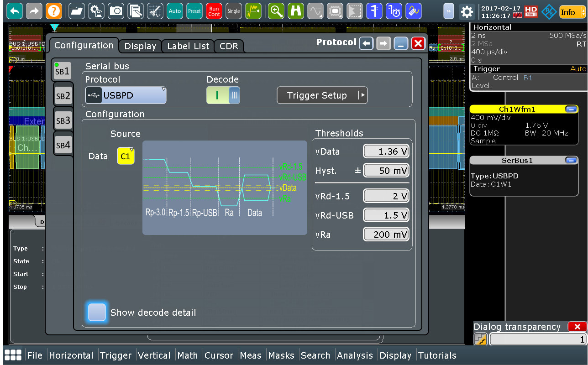The image size is (588, 365).
Task: Click the blue caliper measurement icon
Action: tap(374, 11)
